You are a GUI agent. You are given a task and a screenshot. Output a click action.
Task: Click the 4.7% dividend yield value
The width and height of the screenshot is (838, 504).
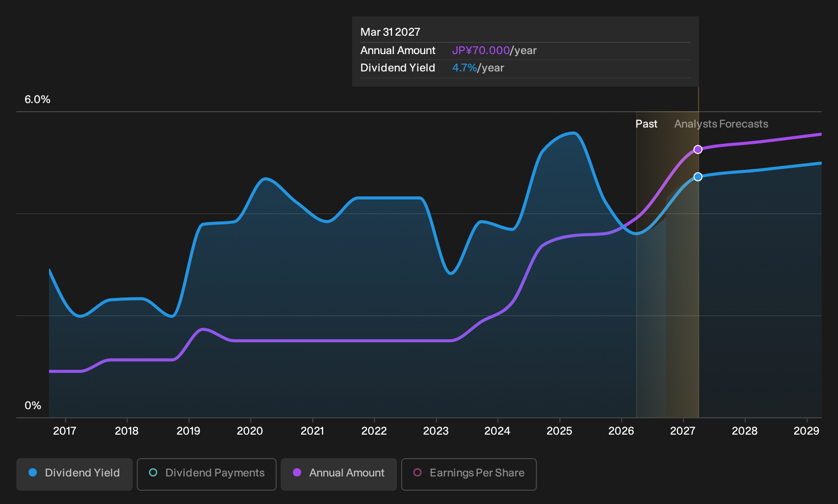(464, 68)
